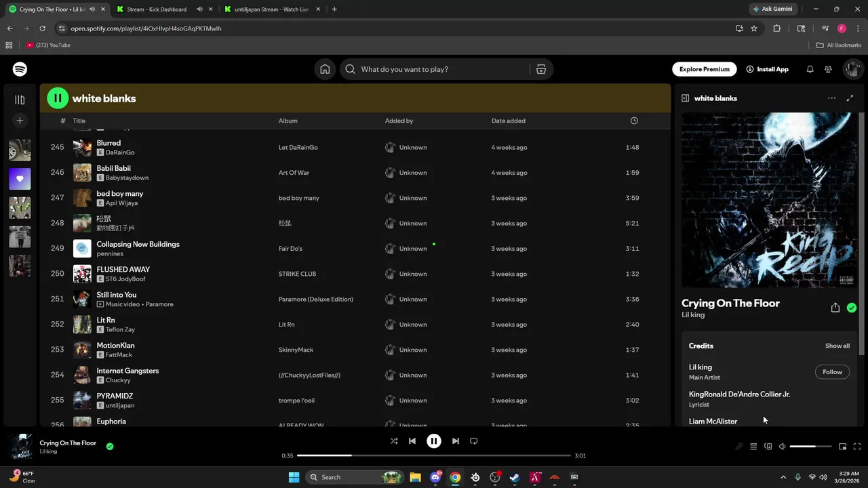The height and width of the screenshot is (488, 868).
Task: Click Explore Premium button
Action: pos(705,69)
